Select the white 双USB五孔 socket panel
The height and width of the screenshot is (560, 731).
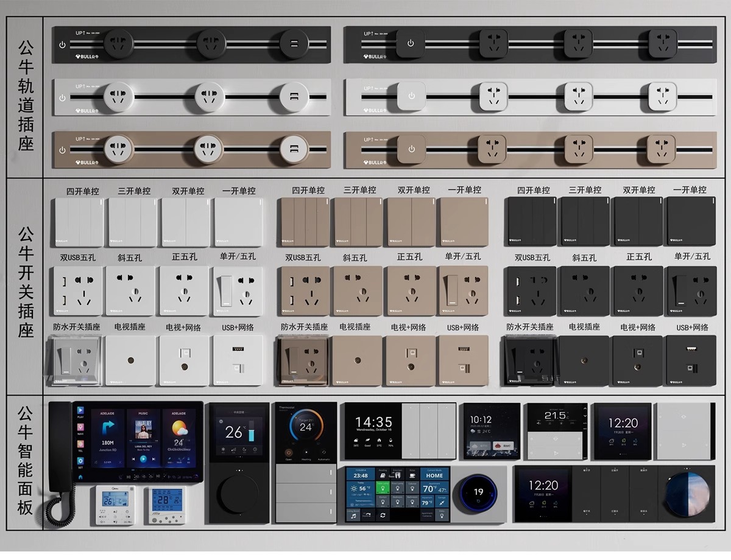click(x=77, y=291)
